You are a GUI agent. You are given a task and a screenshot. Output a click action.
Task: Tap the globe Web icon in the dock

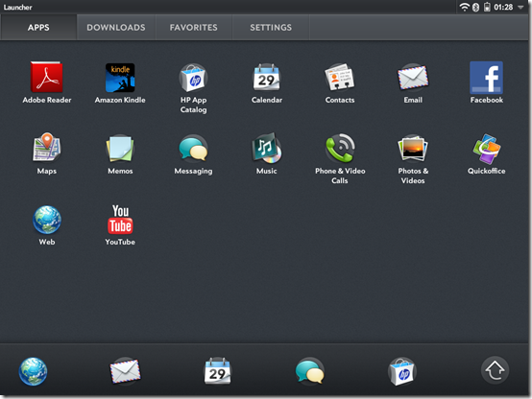click(x=33, y=371)
